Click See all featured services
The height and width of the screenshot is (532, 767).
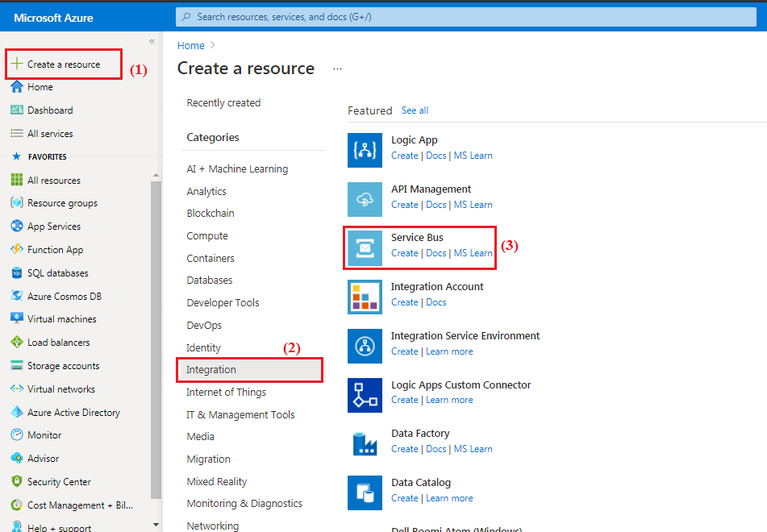pyautogui.click(x=415, y=110)
